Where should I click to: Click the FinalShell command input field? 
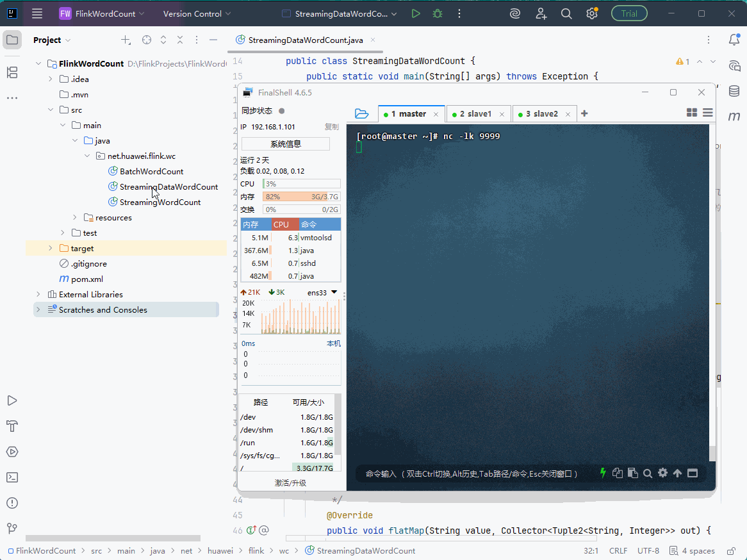pyautogui.click(x=472, y=474)
